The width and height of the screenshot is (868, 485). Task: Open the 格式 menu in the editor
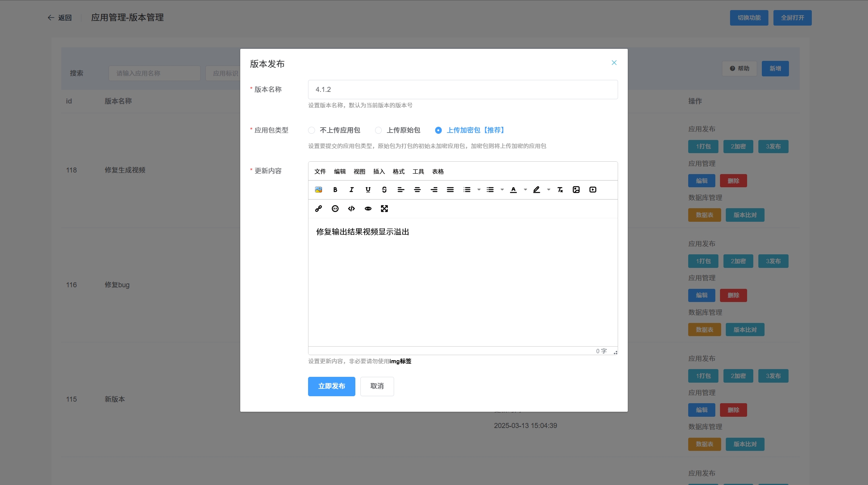pos(398,171)
